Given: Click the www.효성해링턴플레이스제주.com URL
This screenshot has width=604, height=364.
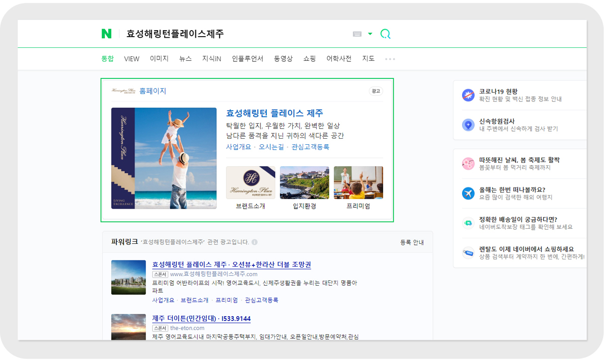Looking at the screenshot, I should point(214,274).
